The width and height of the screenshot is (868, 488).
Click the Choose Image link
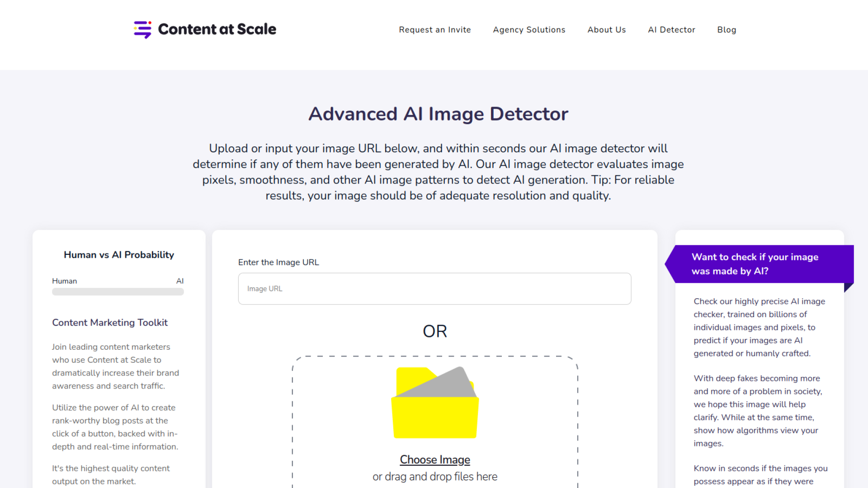(x=434, y=459)
